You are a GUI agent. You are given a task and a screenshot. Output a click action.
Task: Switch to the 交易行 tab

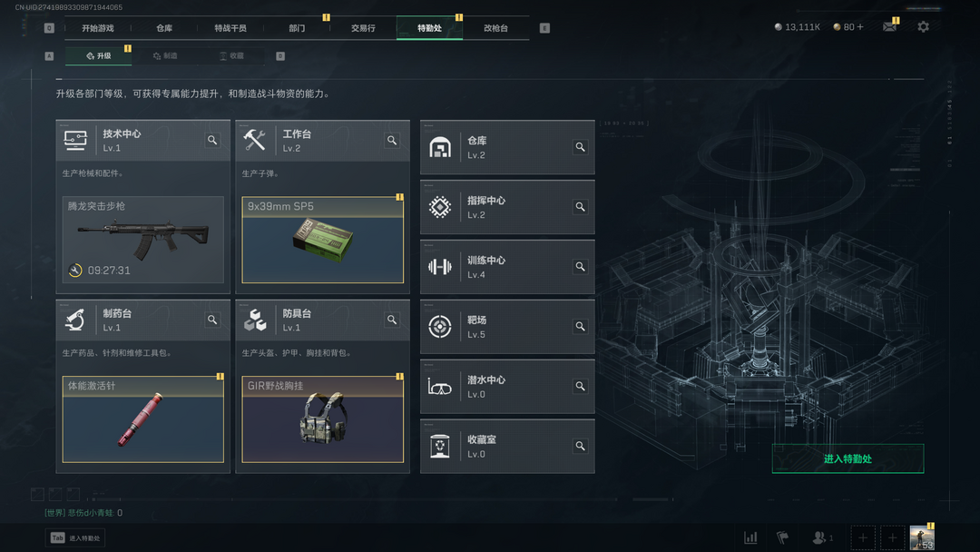[363, 28]
